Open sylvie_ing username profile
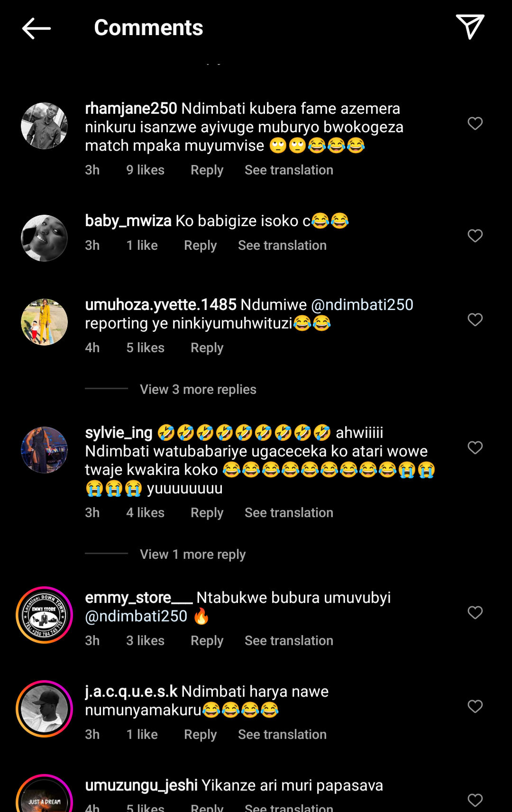512x812 pixels. pyautogui.click(x=119, y=433)
